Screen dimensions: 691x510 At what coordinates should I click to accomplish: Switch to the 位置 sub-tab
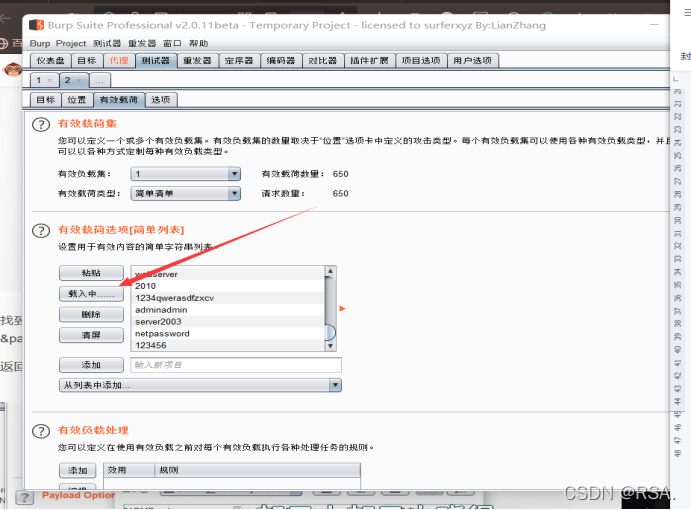77,100
